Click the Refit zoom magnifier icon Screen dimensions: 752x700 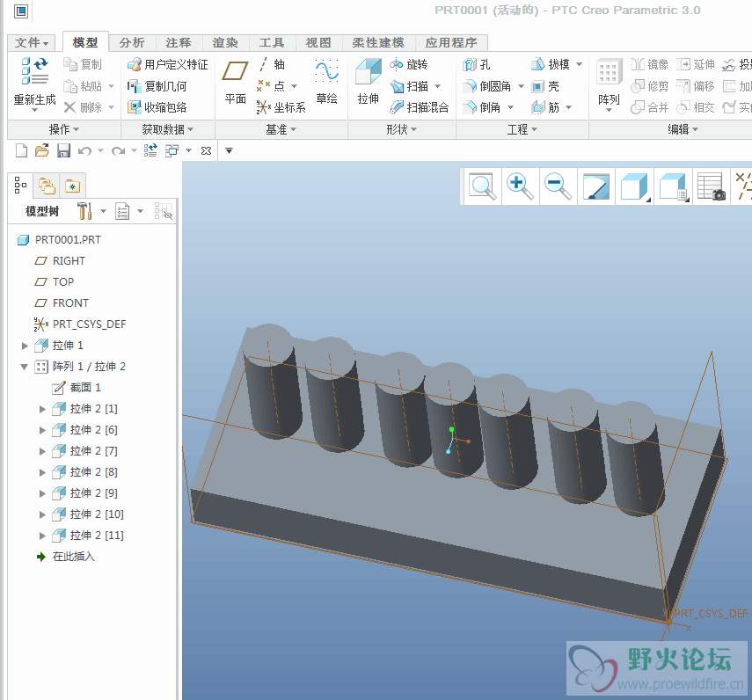(481, 186)
